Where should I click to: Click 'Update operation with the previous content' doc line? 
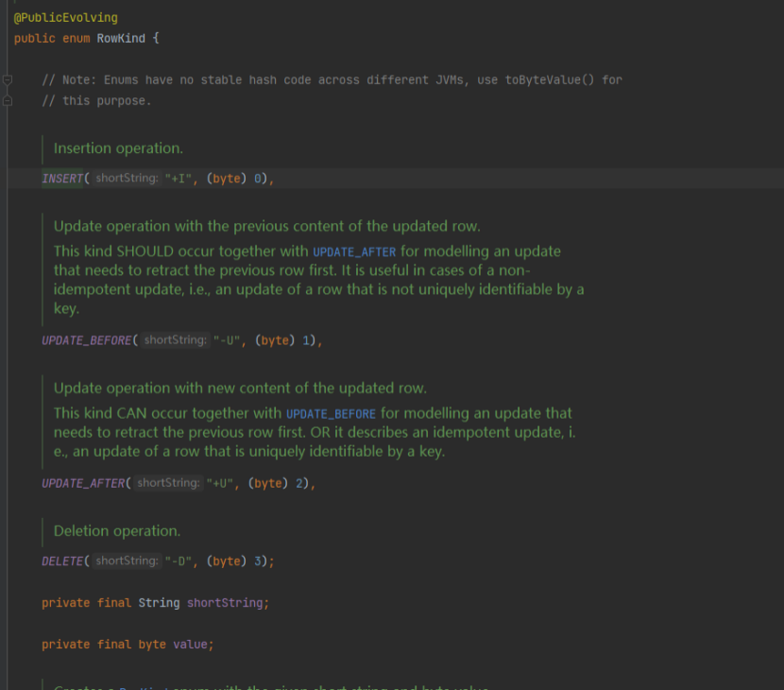coord(267,227)
